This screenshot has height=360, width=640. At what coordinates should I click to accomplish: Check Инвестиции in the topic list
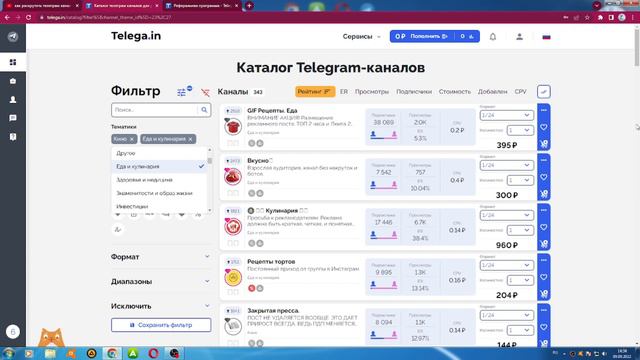click(160, 206)
